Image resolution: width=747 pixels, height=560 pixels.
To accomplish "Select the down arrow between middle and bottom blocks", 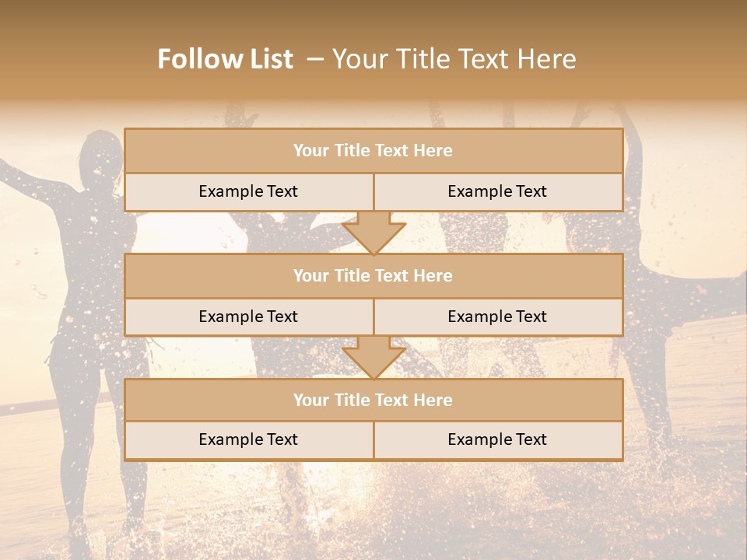I will tap(373, 358).
